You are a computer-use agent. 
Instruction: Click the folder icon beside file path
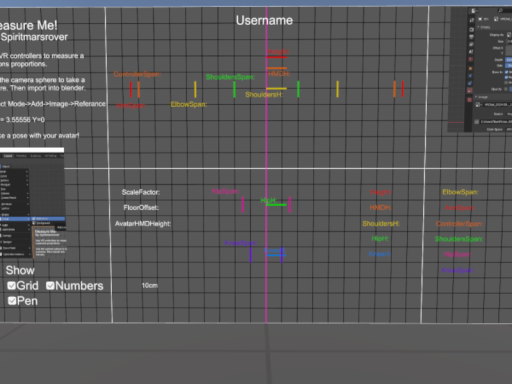pos(476,122)
